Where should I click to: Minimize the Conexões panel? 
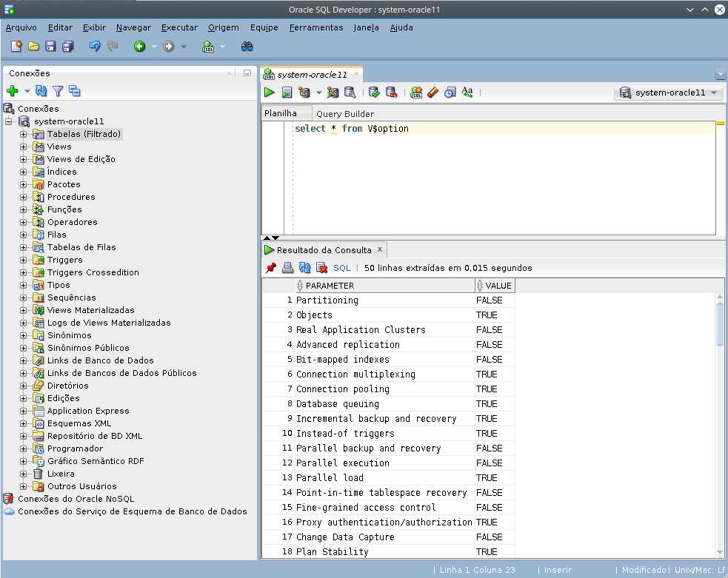tap(247, 73)
